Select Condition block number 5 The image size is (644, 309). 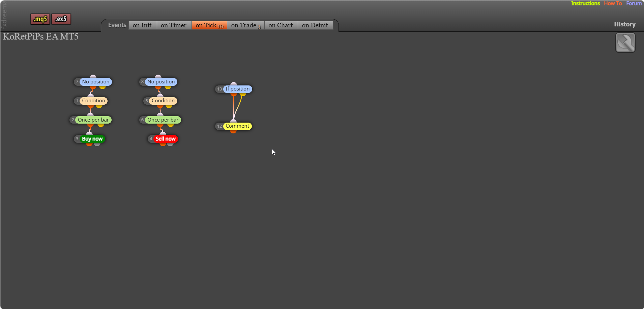point(163,101)
